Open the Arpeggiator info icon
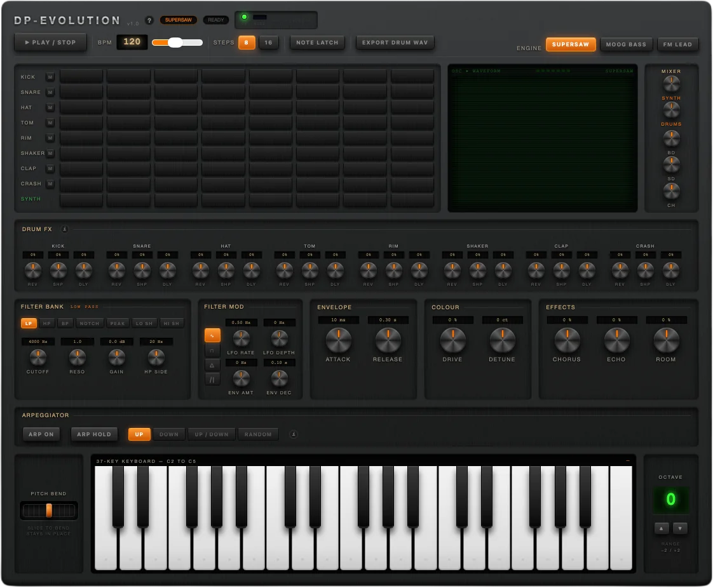This screenshot has height=588, width=713. pos(294,434)
